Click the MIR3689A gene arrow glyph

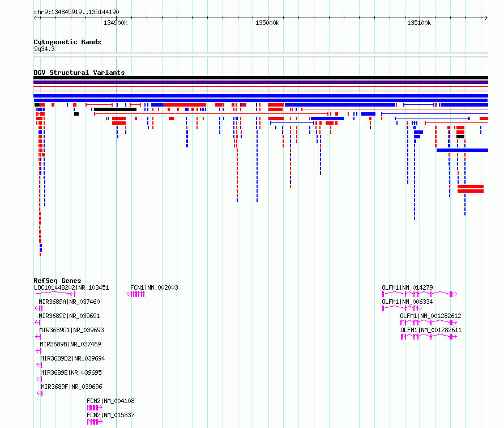[39, 308]
